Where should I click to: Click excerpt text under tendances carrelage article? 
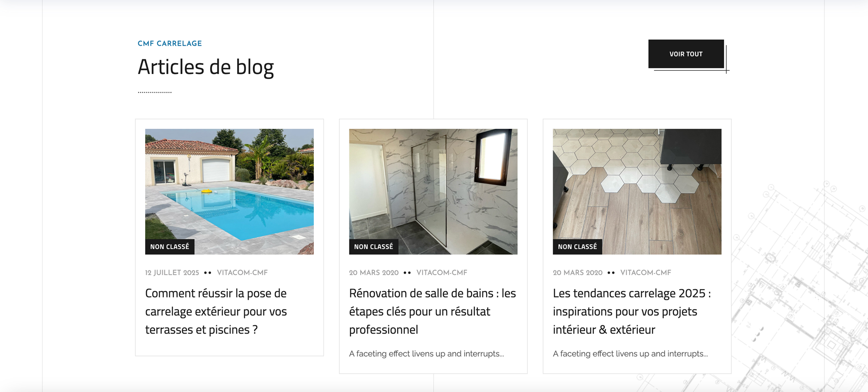click(x=630, y=354)
